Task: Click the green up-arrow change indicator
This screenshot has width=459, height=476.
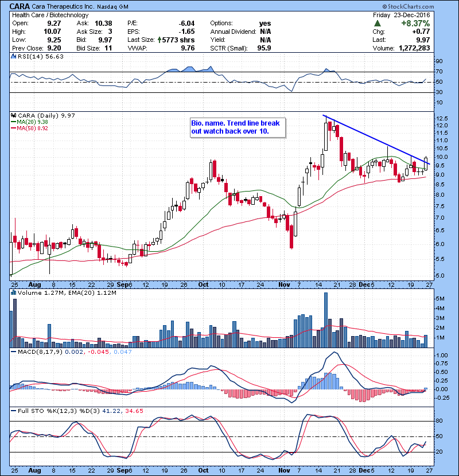Action: 378,24
